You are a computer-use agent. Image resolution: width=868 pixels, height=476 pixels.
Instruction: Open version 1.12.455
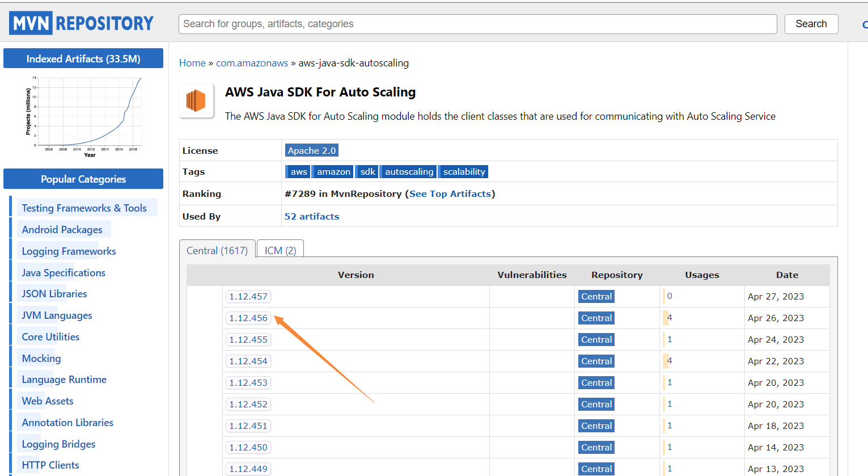click(248, 340)
